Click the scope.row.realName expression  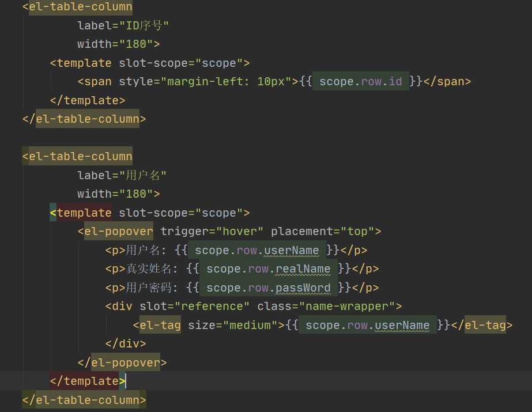(268, 269)
